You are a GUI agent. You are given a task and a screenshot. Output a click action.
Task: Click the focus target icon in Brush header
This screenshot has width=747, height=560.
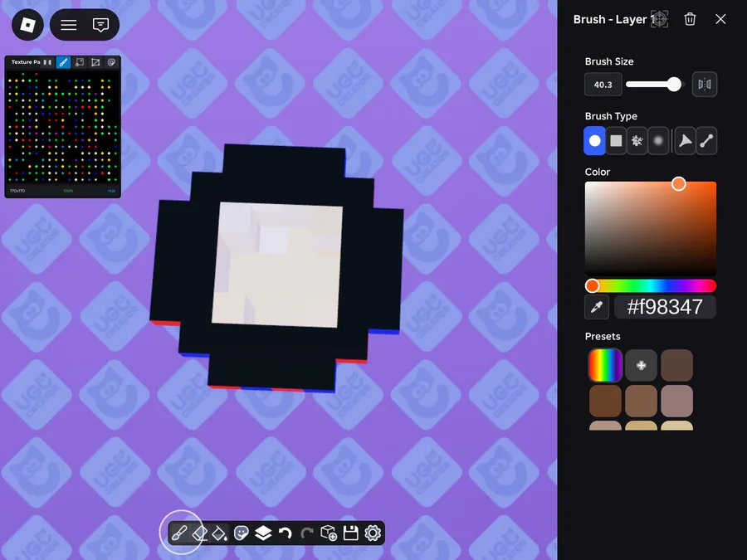click(x=660, y=19)
